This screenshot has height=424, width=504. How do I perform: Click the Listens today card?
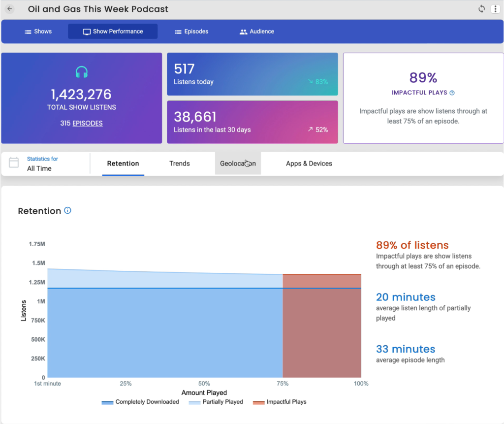click(252, 74)
